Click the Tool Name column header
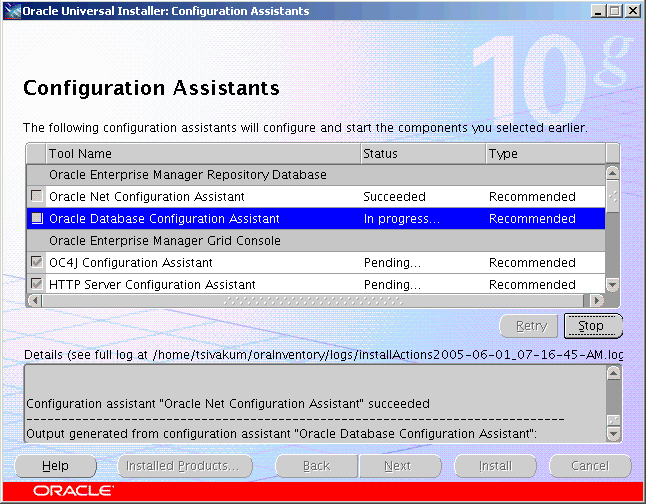 point(203,154)
